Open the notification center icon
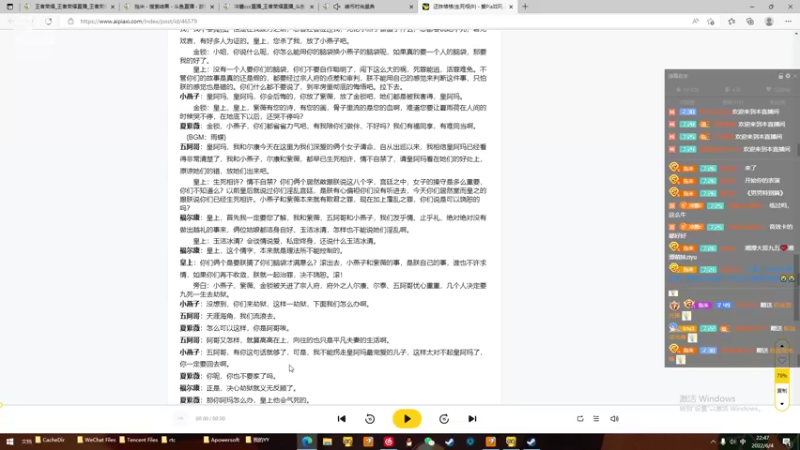 coord(787,442)
